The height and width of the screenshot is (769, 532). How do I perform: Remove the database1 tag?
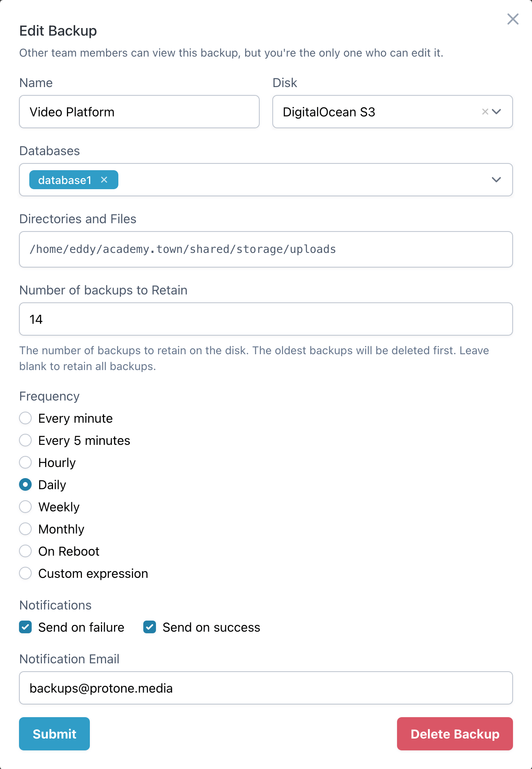pyautogui.click(x=104, y=180)
